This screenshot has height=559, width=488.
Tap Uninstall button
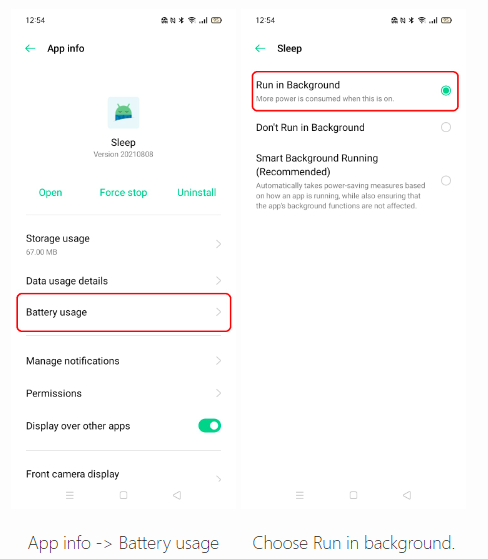[197, 193]
